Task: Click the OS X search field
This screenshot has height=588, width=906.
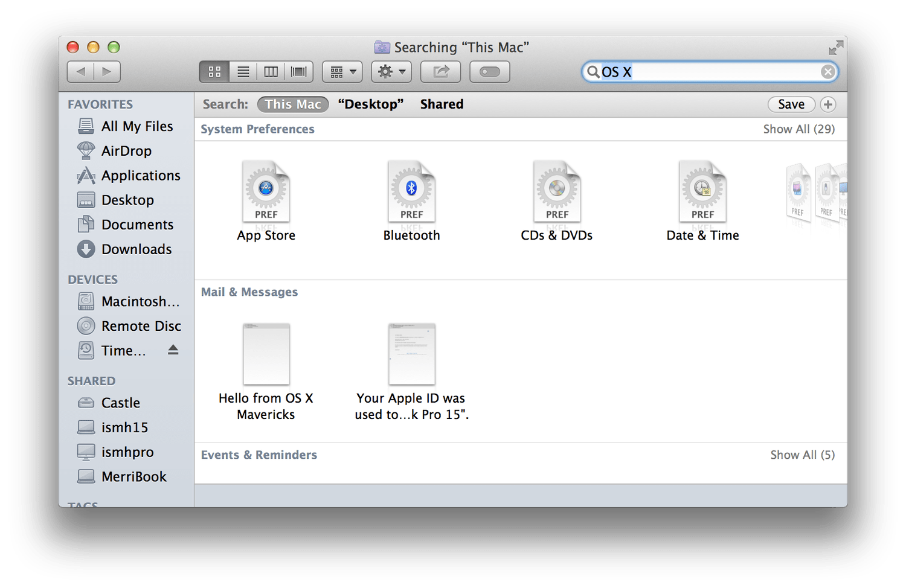Action: click(710, 72)
